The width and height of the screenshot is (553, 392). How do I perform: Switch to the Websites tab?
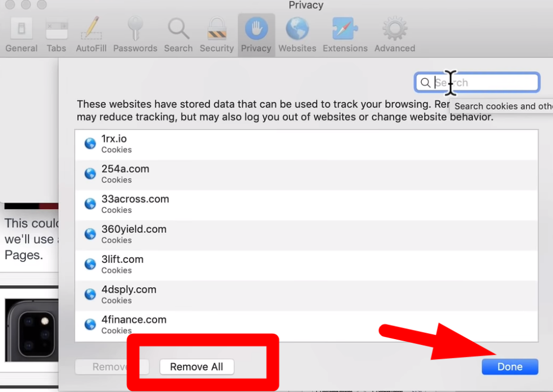pos(297,30)
